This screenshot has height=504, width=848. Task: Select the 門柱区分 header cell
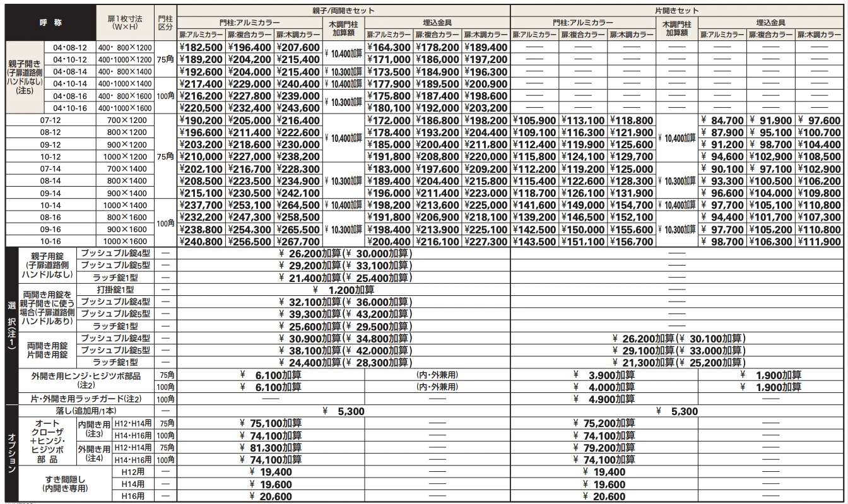pos(167,23)
